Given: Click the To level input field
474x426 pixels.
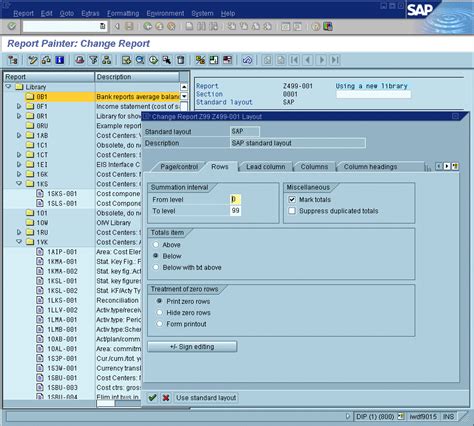Looking at the screenshot, I should (235, 211).
